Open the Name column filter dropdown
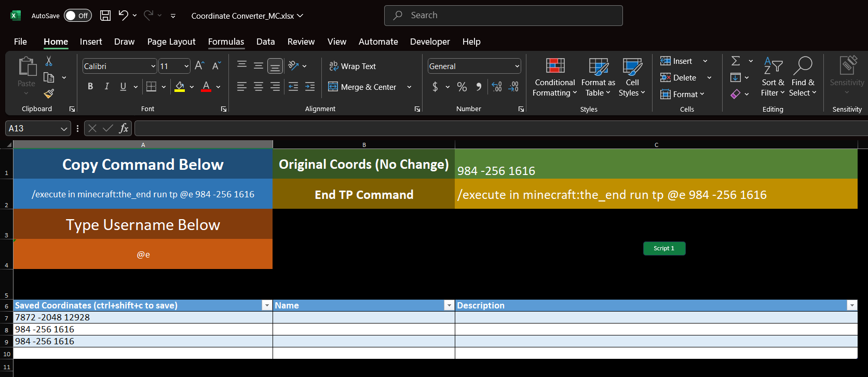 click(x=449, y=305)
